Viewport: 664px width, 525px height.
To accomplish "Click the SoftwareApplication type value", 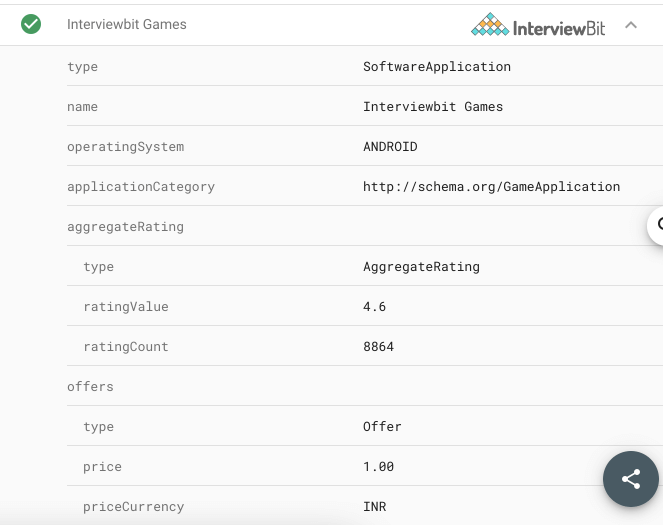I will (436, 67).
